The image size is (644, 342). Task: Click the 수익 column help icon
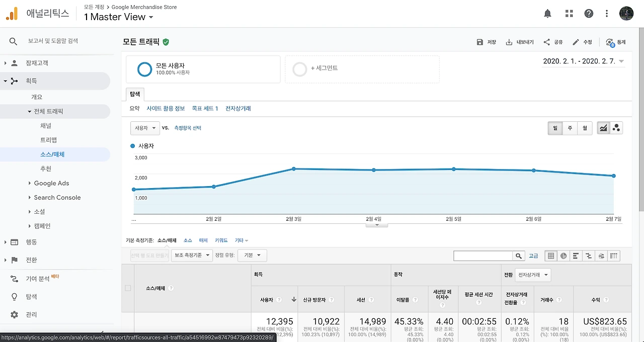[x=606, y=300]
